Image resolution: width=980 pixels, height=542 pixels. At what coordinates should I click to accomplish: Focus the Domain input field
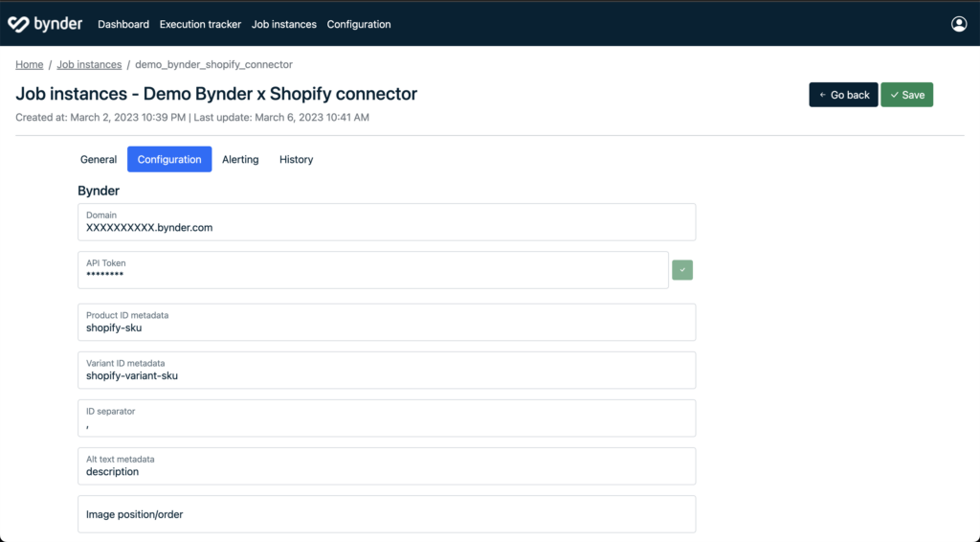(387, 222)
